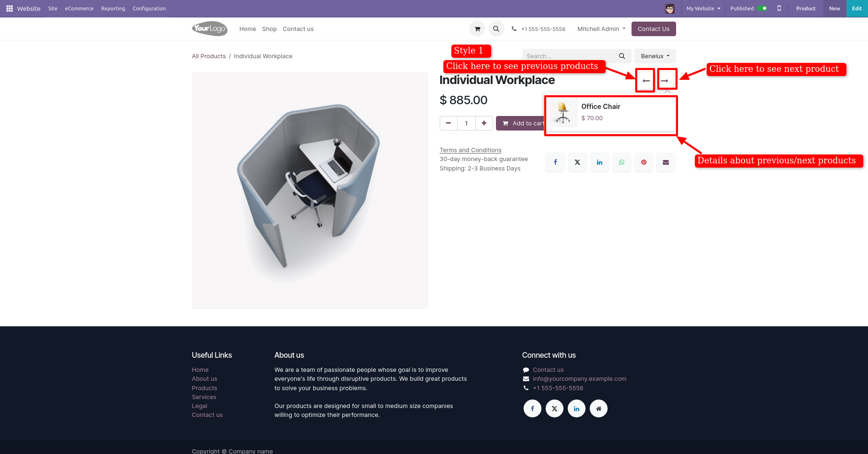Open footer LinkedIn circle icon
Image resolution: width=868 pixels, height=454 pixels.
coord(576,408)
